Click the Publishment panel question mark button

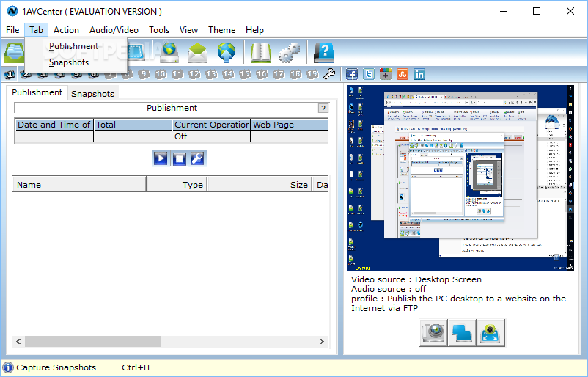coord(323,109)
